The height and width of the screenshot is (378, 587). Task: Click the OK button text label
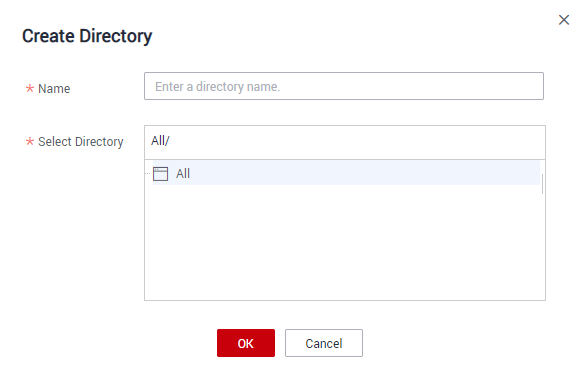click(246, 344)
